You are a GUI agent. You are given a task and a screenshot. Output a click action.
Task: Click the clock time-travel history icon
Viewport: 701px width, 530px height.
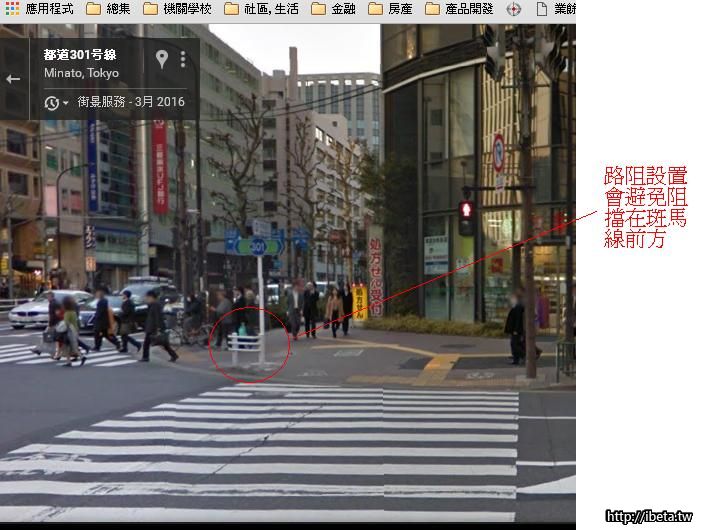pyautogui.click(x=52, y=102)
